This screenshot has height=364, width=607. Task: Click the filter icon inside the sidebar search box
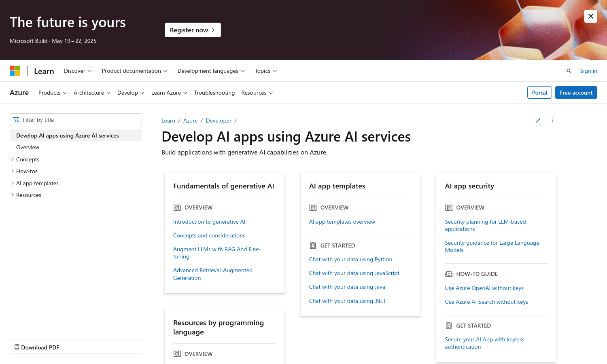(x=17, y=120)
